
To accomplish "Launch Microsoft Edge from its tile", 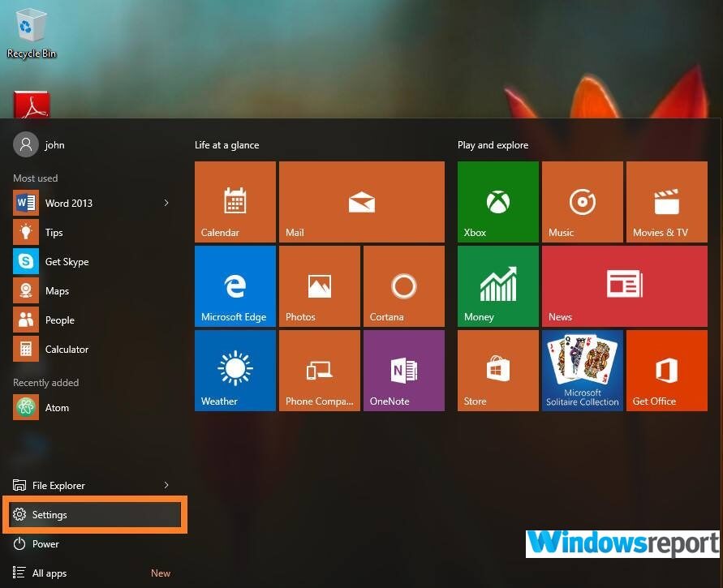I will click(235, 285).
